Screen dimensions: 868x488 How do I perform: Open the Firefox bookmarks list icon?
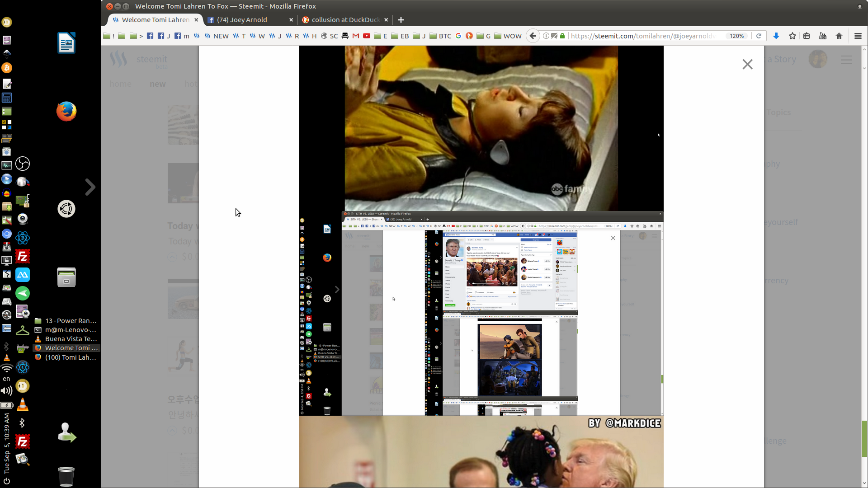point(807,36)
